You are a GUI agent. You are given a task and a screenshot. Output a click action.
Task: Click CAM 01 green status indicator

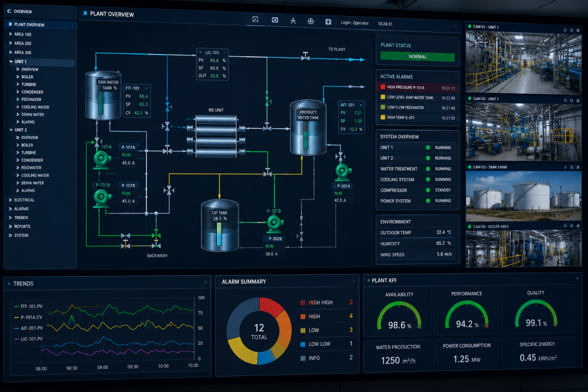click(469, 26)
